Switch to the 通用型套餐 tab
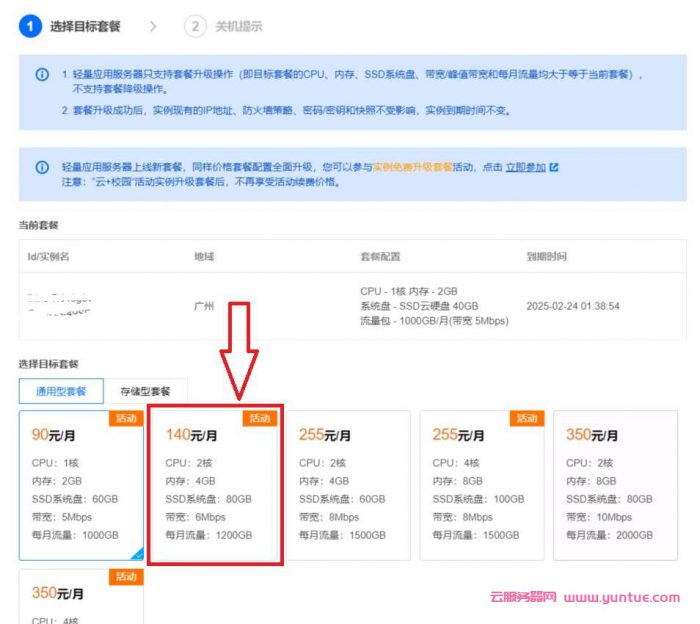The height and width of the screenshot is (624, 700). point(62,391)
